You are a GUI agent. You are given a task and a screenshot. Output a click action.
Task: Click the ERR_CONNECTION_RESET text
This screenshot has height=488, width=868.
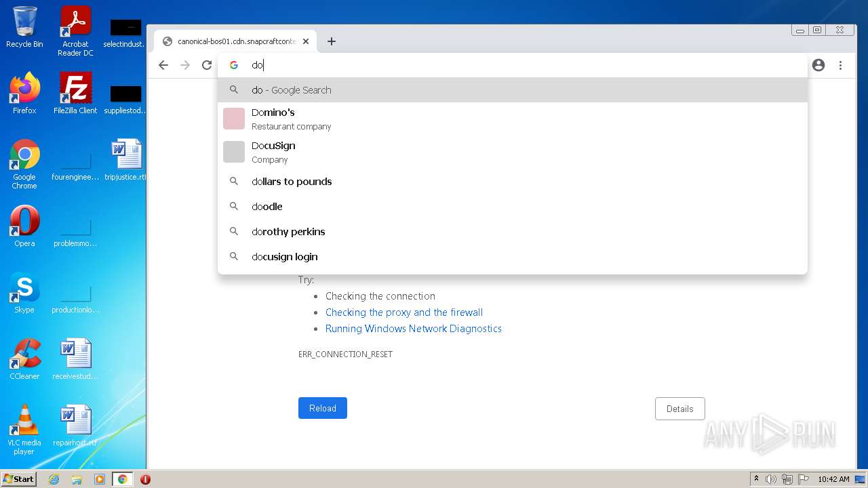coord(345,354)
